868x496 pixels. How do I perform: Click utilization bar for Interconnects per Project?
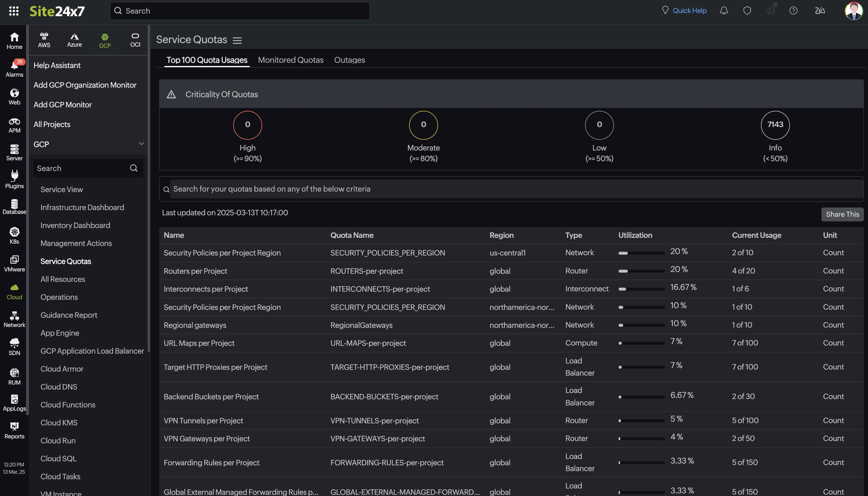pyautogui.click(x=641, y=289)
